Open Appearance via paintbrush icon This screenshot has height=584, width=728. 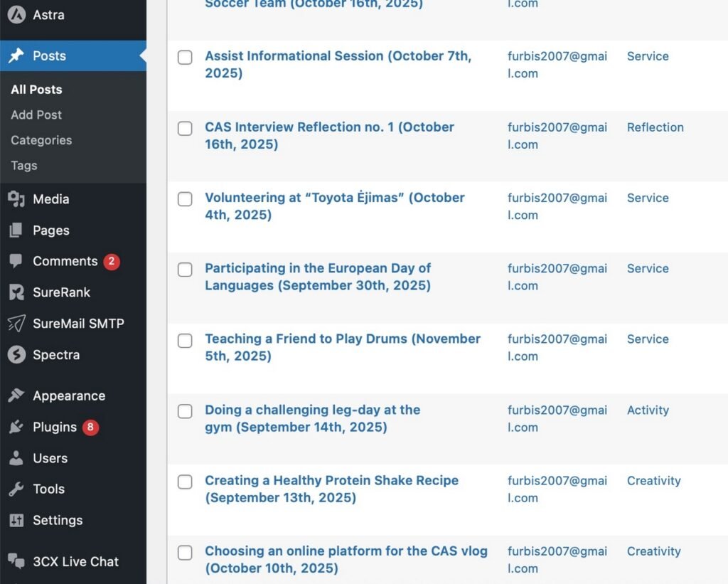(x=16, y=396)
